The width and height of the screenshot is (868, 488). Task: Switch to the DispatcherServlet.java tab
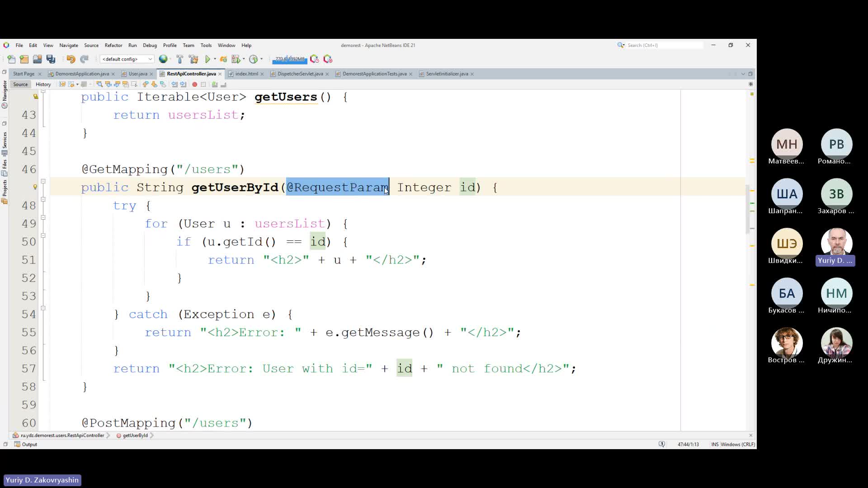point(300,74)
